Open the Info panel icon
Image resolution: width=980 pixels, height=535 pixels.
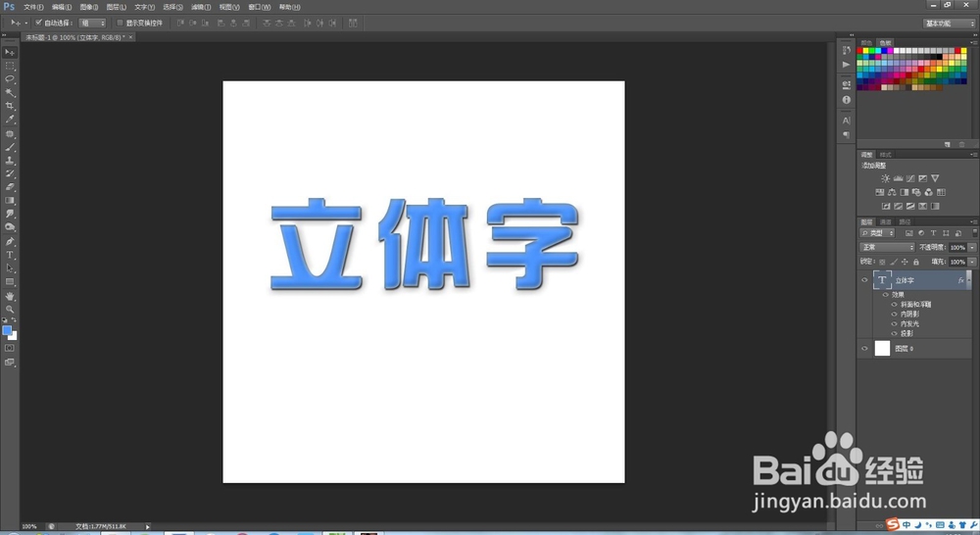(x=847, y=99)
